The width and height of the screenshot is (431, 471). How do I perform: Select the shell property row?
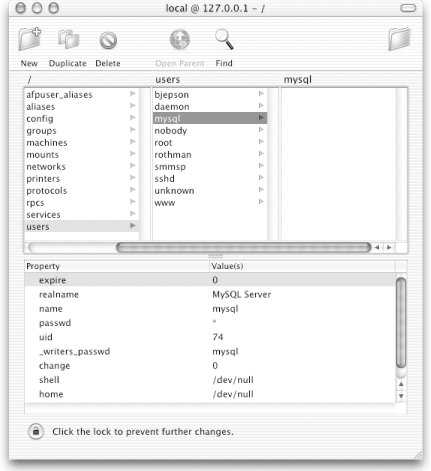tap(210, 380)
